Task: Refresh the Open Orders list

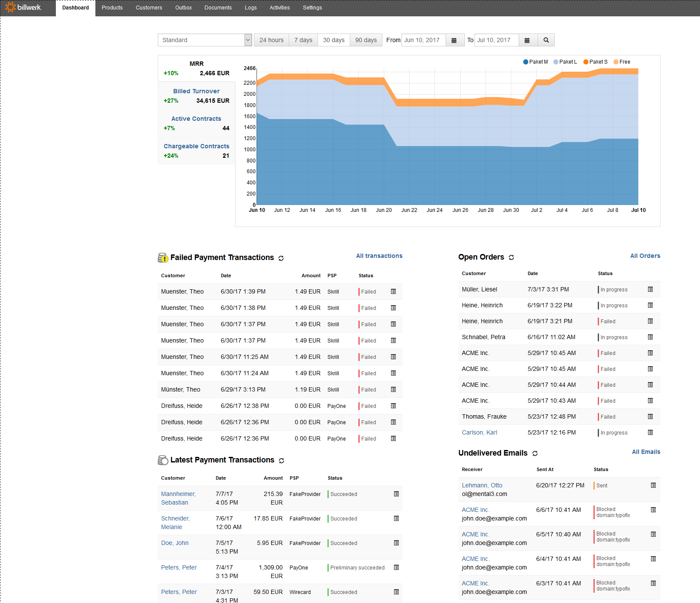Action: pos(511,257)
